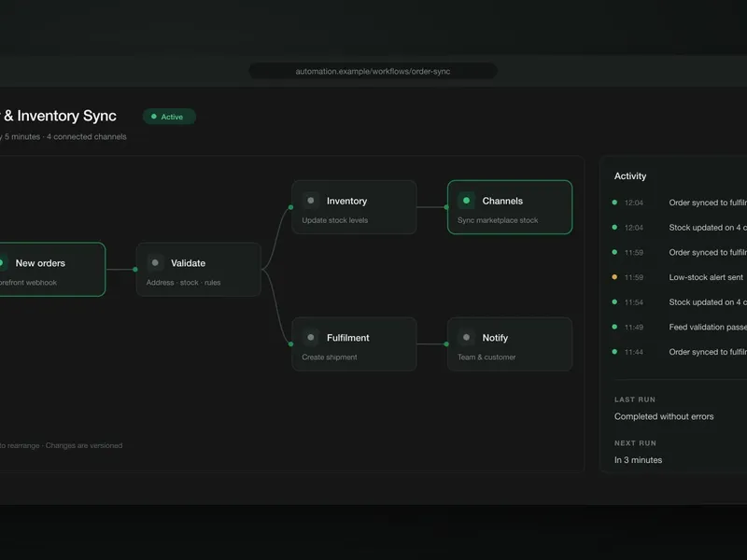Click the NEXT RUN label
Screen dimensions: 747x560
(635, 443)
